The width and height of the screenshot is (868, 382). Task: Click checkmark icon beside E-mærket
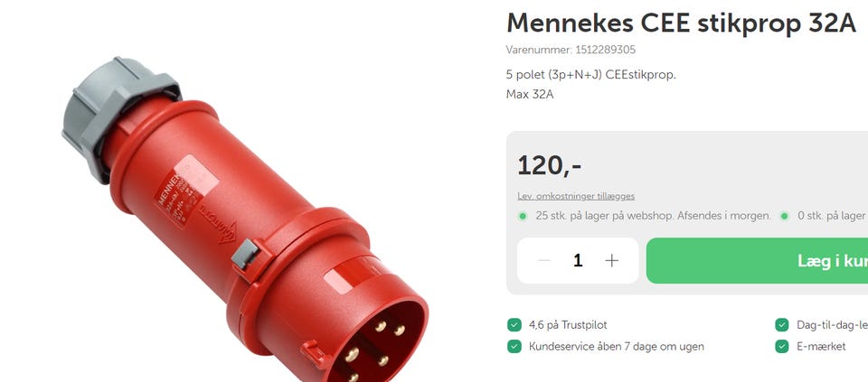click(x=781, y=347)
